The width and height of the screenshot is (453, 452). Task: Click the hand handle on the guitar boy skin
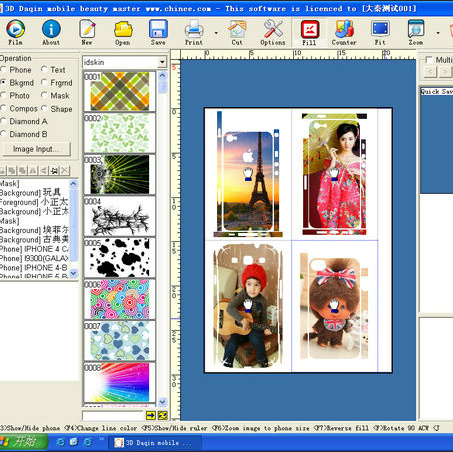coord(248,306)
